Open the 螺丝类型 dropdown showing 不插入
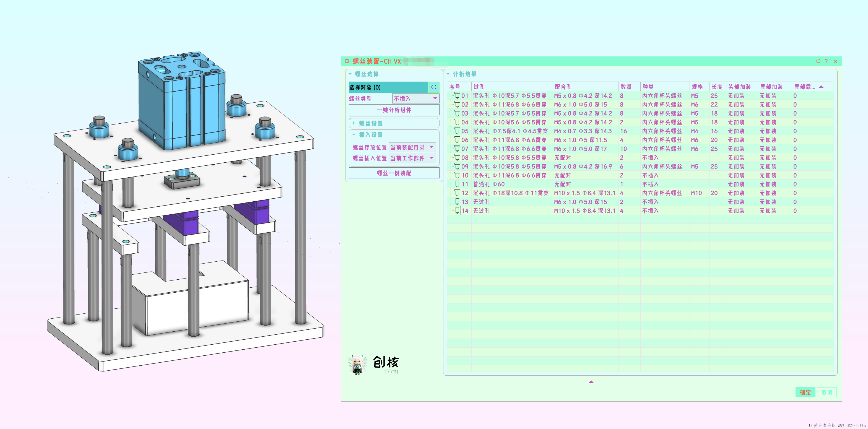Viewport: 868px width, 429px height. click(415, 98)
